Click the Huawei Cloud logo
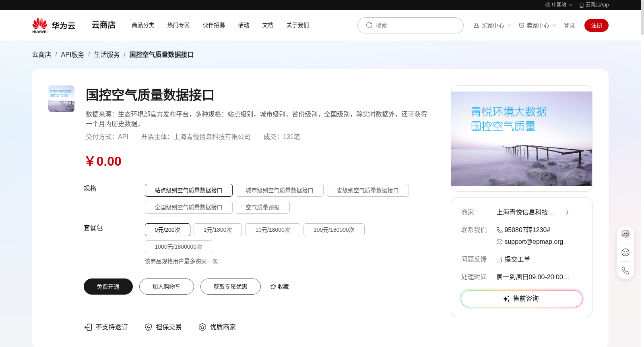Viewport: 644px width, 347px height. pyautogui.click(x=54, y=25)
